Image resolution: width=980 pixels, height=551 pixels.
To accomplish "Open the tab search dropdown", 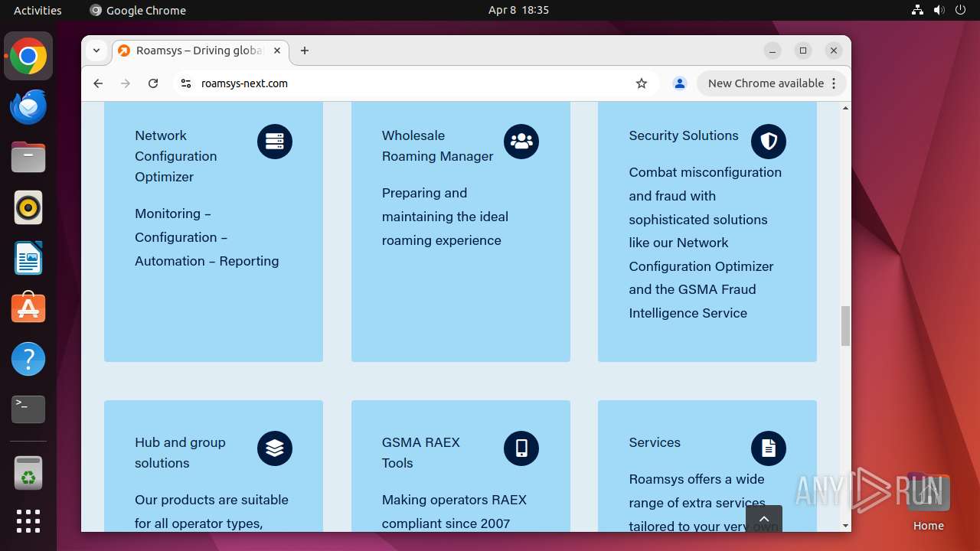I will pyautogui.click(x=96, y=51).
